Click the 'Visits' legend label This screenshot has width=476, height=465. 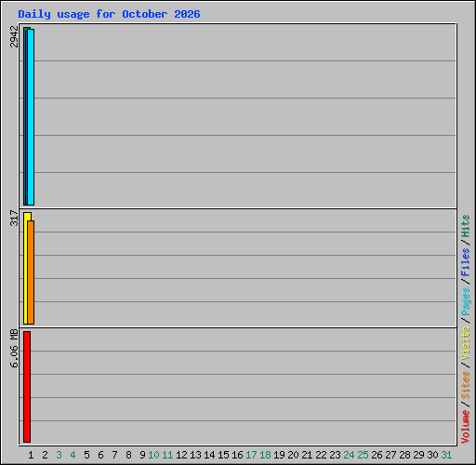click(465, 343)
